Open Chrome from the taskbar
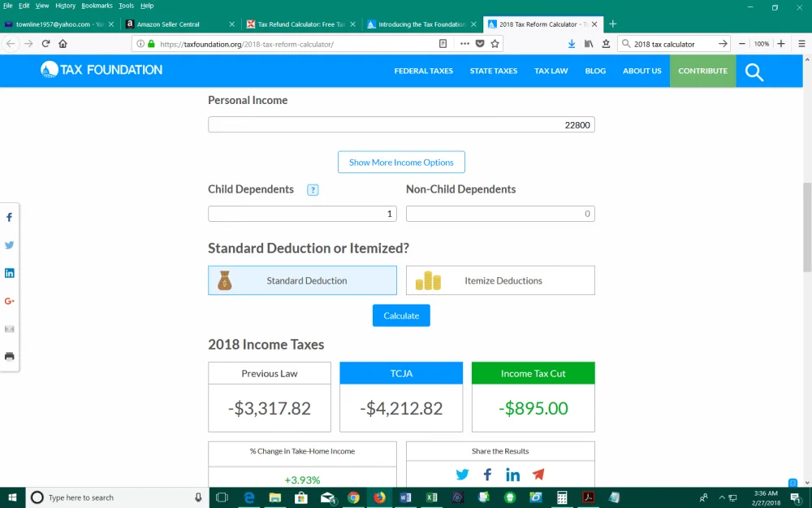Viewport: 812px width, 508px height. click(x=353, y=497)
